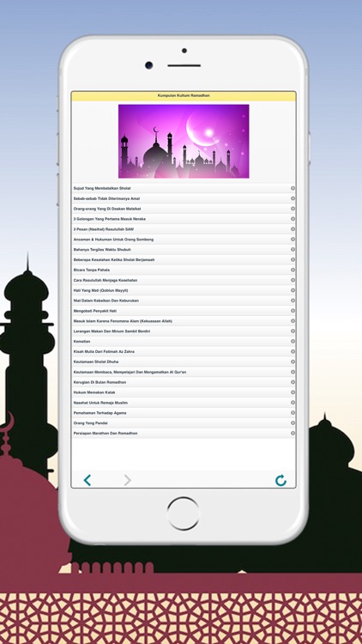Viewport: 362px width, 644px height.
Task: Tap chevron on Sebab-sebab Tidak Diterimanya Amal row
Action: 293,198
